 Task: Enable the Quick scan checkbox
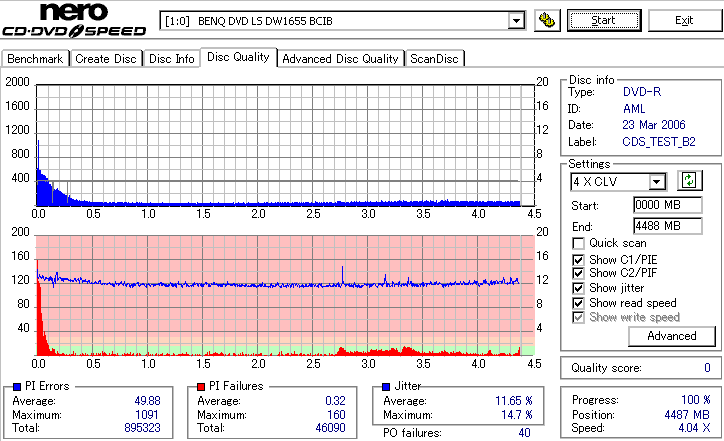coord(578,243)
